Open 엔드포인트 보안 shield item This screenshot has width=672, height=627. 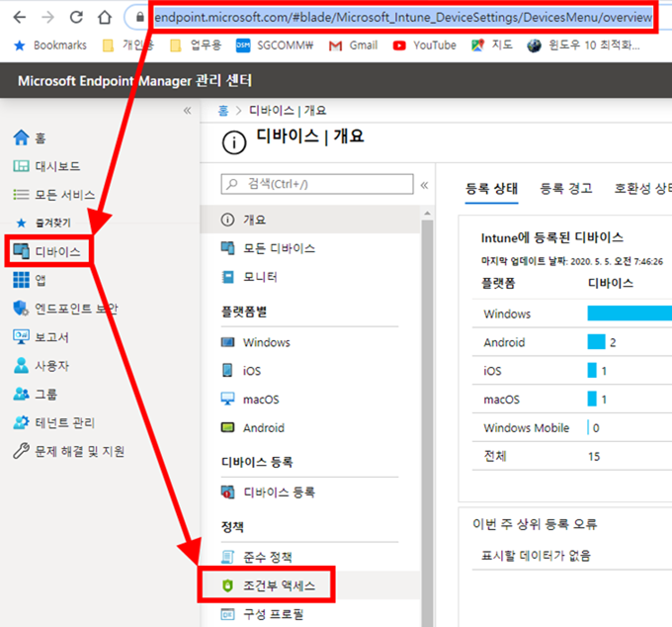[65, 309]
